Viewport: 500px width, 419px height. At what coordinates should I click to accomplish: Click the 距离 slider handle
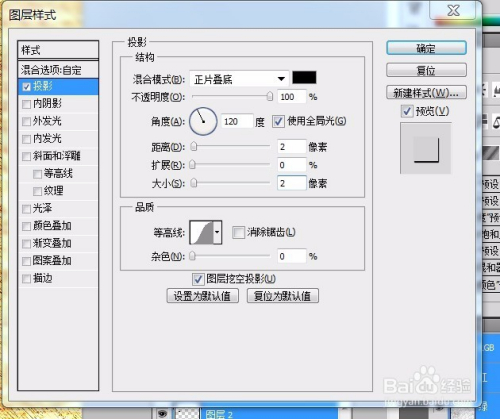(x=194, y=147)
